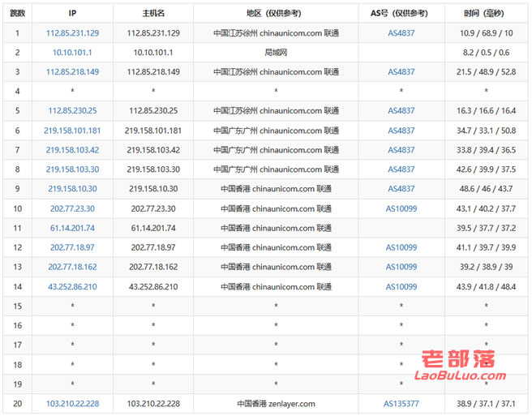Click the 局域网 region cell
532x416 pixels.
coord(276,52)
